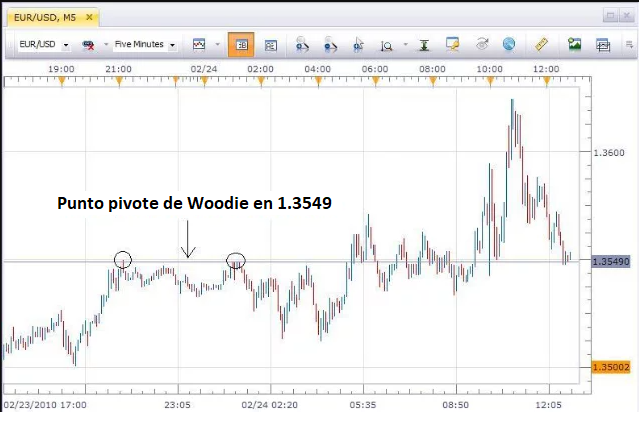Click the 06:00 orange timeline marker
This screenshot has width=639, height=433.
375,81
